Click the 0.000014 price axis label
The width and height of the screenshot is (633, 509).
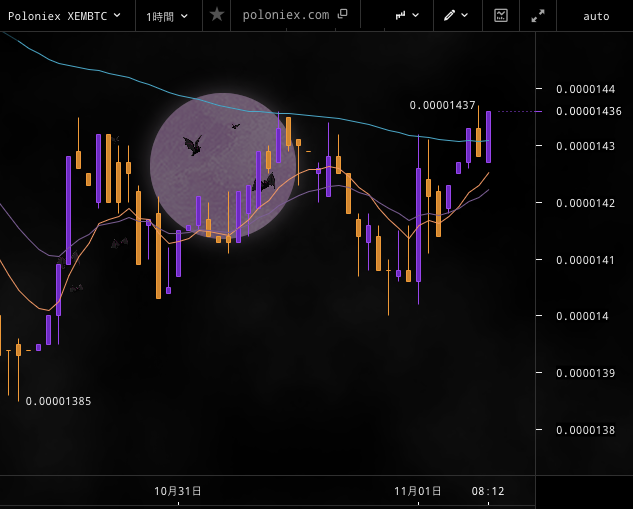(x=582, y=316)
